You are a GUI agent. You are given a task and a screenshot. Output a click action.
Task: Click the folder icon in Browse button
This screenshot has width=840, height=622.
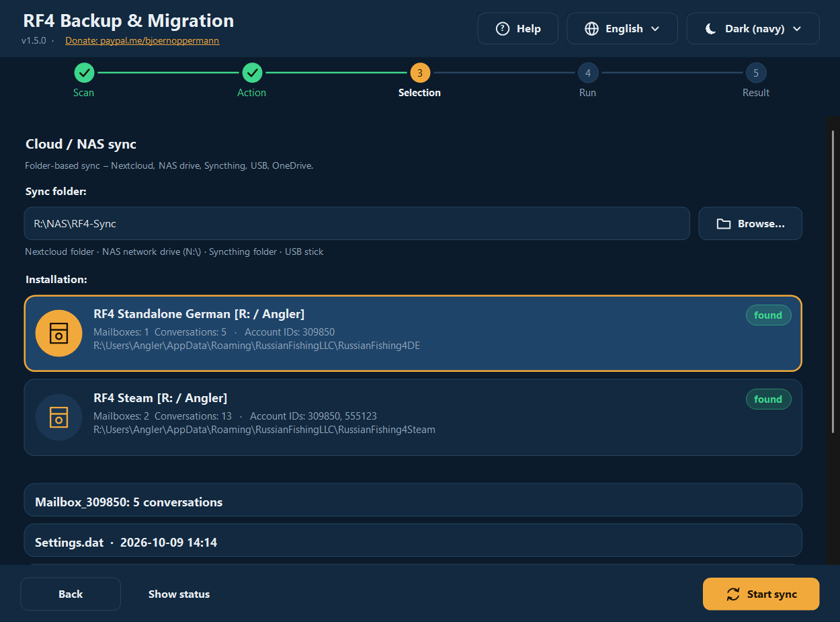pyautogui.click(x=723, y=224)
